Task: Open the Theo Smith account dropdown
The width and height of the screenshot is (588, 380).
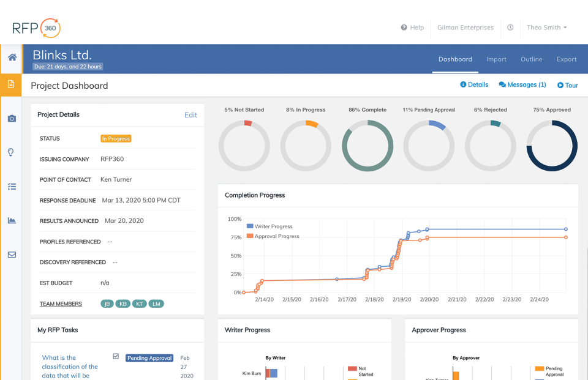Action: 546,28
